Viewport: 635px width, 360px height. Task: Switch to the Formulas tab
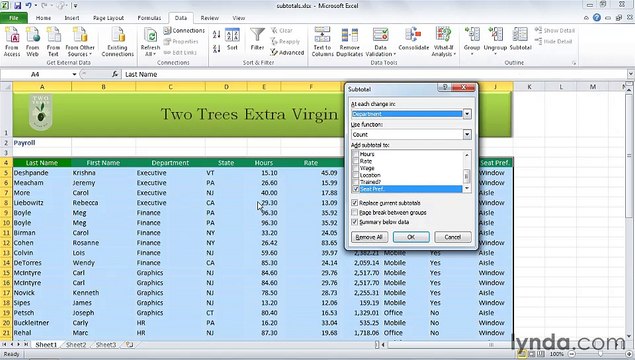[149, 18]
